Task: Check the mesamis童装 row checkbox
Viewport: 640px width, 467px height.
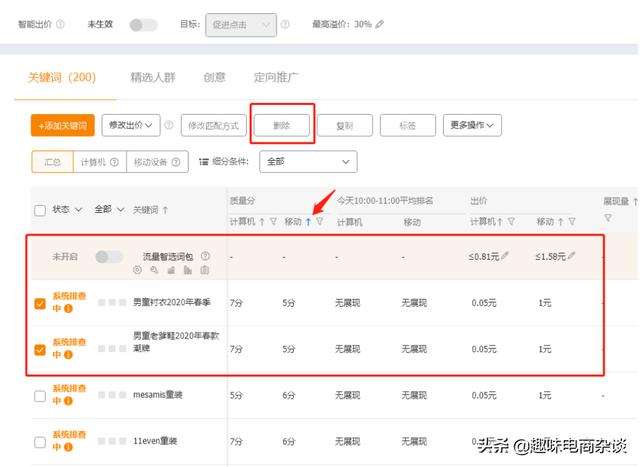Action: pos(40,396)
